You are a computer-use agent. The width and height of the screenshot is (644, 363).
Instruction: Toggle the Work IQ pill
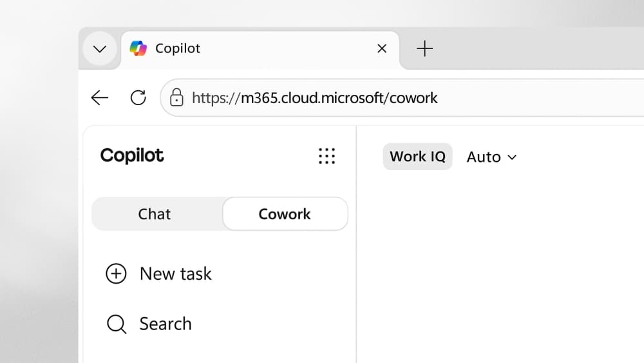[418, 157]
